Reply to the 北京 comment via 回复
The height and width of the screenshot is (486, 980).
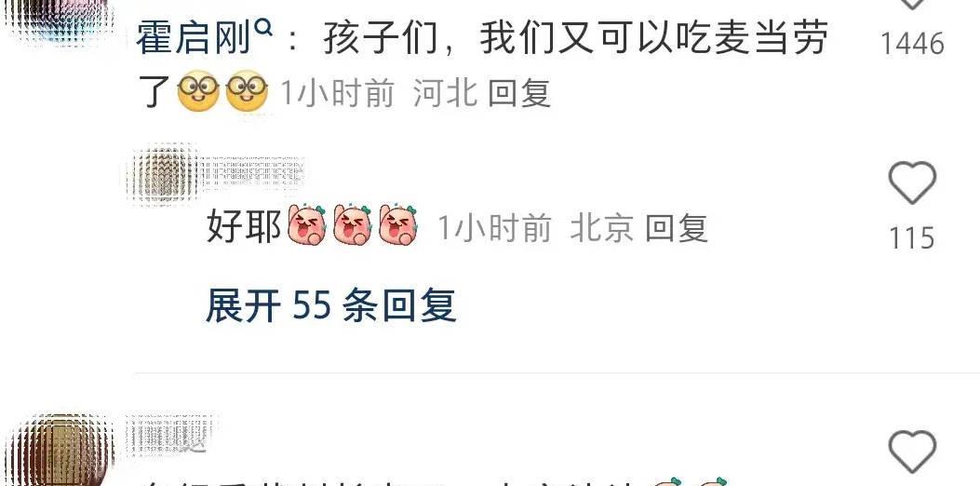pyautogui.click(x=677, y=228)
